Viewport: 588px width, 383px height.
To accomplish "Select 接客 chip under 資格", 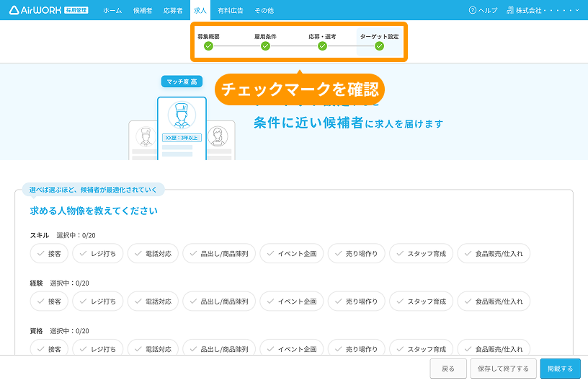I will click(49, 348).
